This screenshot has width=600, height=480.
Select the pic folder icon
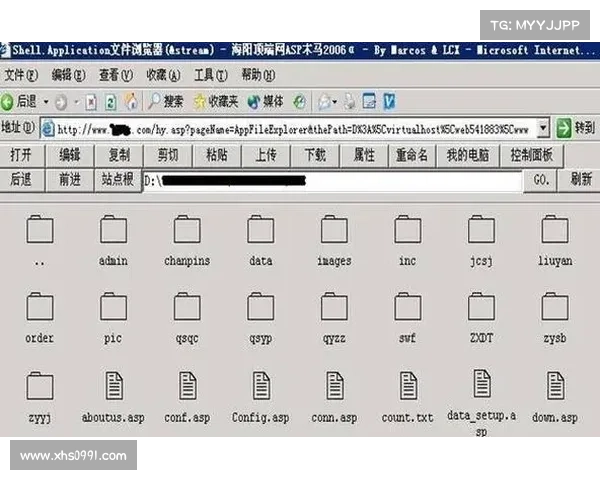pyautogui.click(x=113, y=307)
